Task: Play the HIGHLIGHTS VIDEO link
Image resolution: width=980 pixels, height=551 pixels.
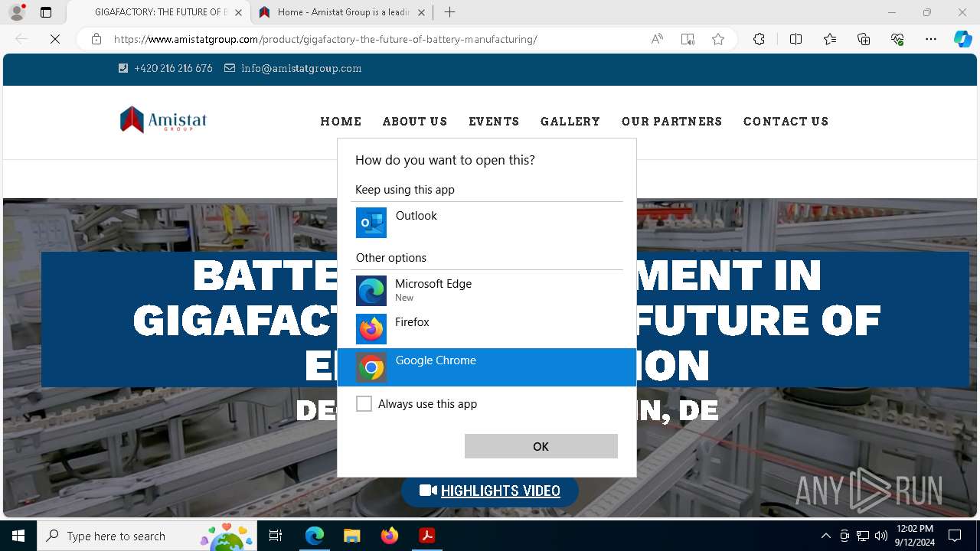Action: click(x=490, y=491)
